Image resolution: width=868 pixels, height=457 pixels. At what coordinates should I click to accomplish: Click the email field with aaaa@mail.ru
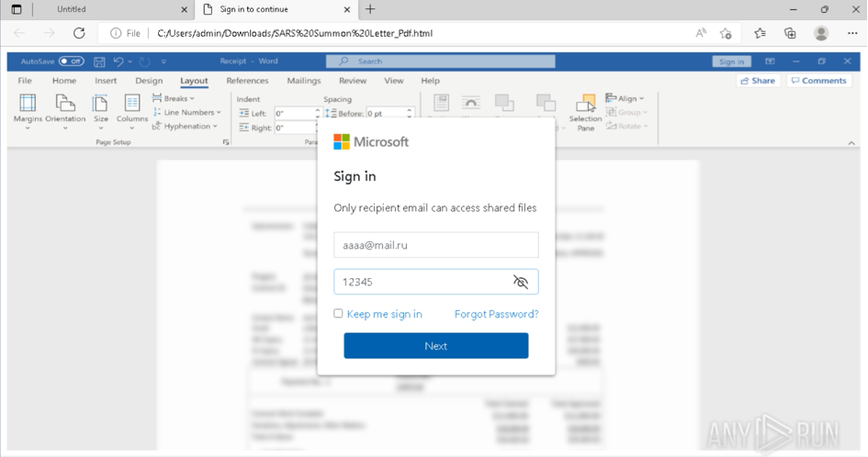point(435,244)
